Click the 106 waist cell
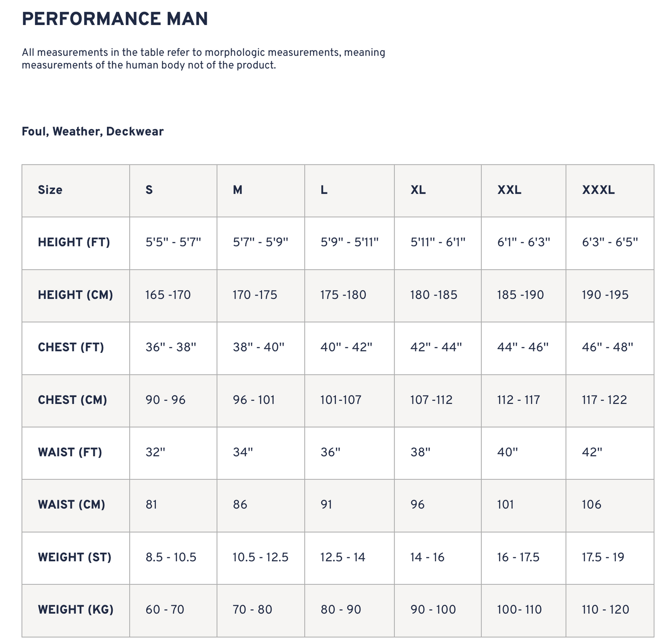Viewport: 671px width, 644px height. point(591,505)
